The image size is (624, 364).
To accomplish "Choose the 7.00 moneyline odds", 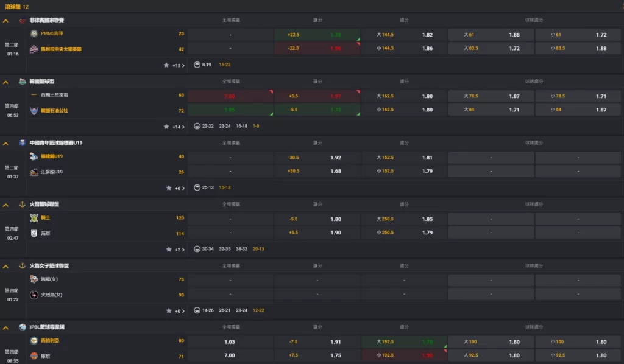I will [230, 355].
